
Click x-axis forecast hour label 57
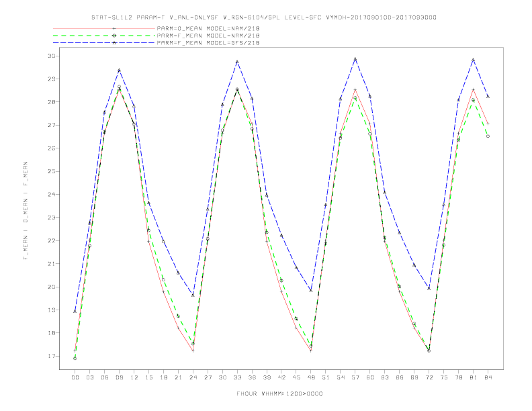(x=355, y=377)
